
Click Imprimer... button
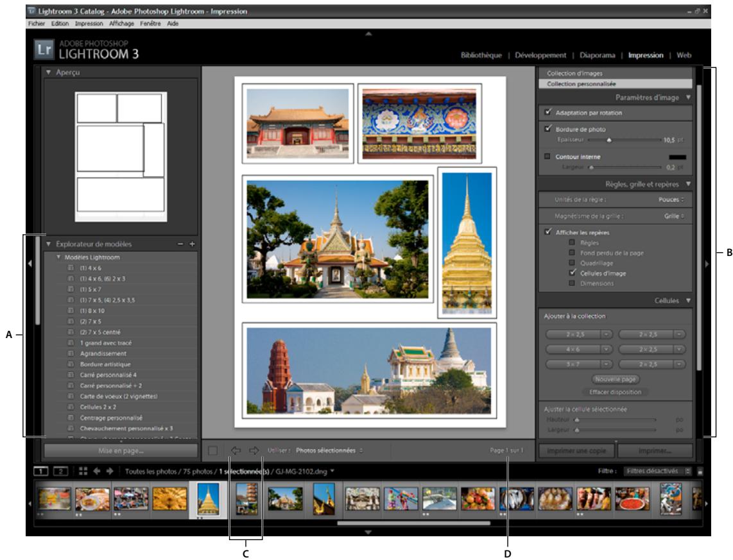[655, 451]
